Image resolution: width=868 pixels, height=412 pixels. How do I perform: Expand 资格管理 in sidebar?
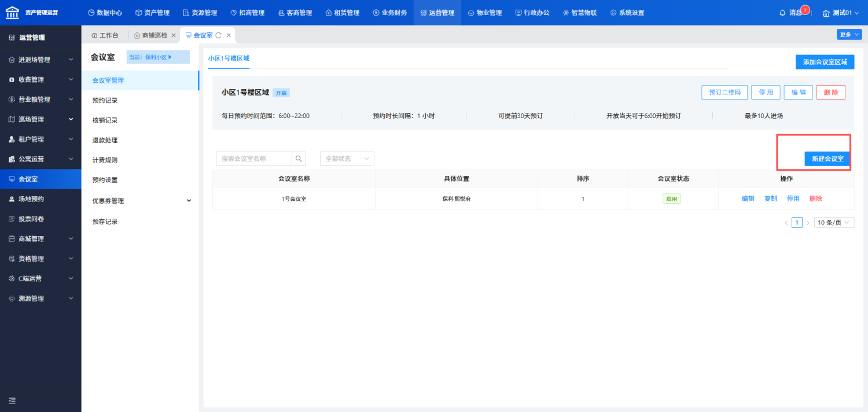41,259
